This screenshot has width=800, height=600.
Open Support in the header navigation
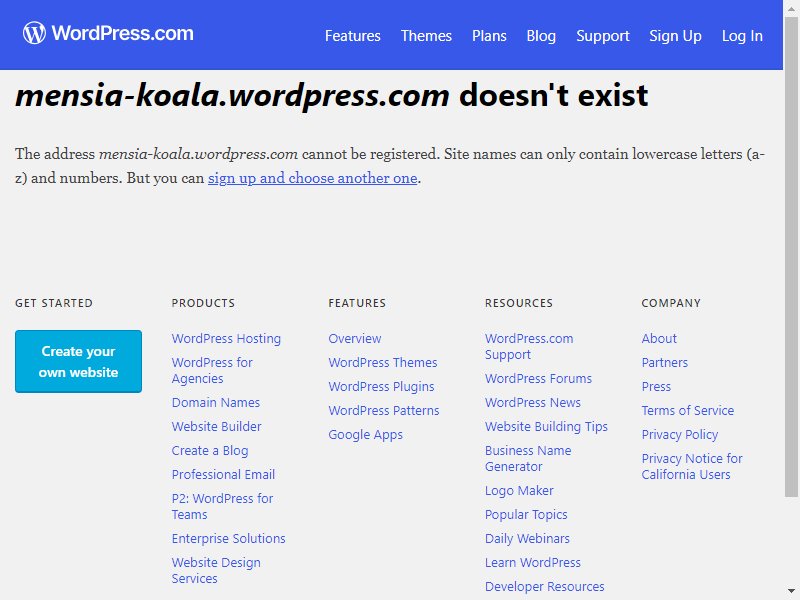coord(603,36)
